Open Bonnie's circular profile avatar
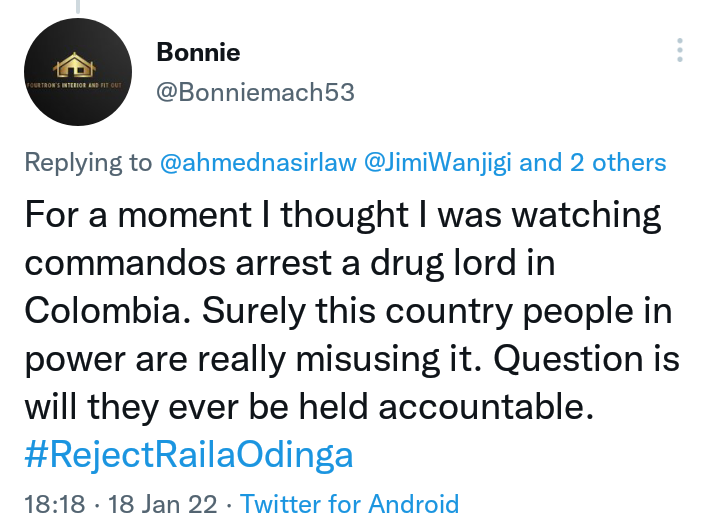 coord(78,72)
